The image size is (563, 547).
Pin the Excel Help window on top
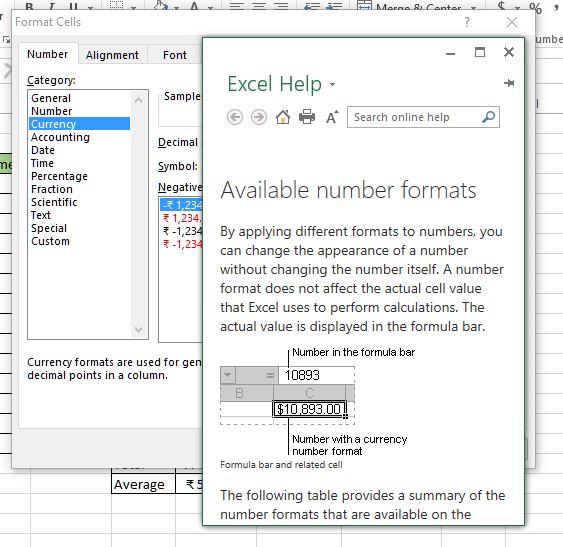click(x=509, y=83)
